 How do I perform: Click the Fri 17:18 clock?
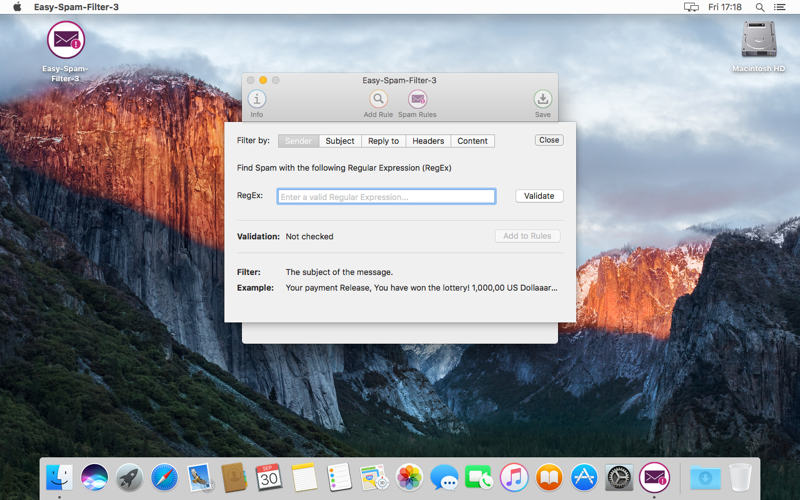(x=725, y=7)
